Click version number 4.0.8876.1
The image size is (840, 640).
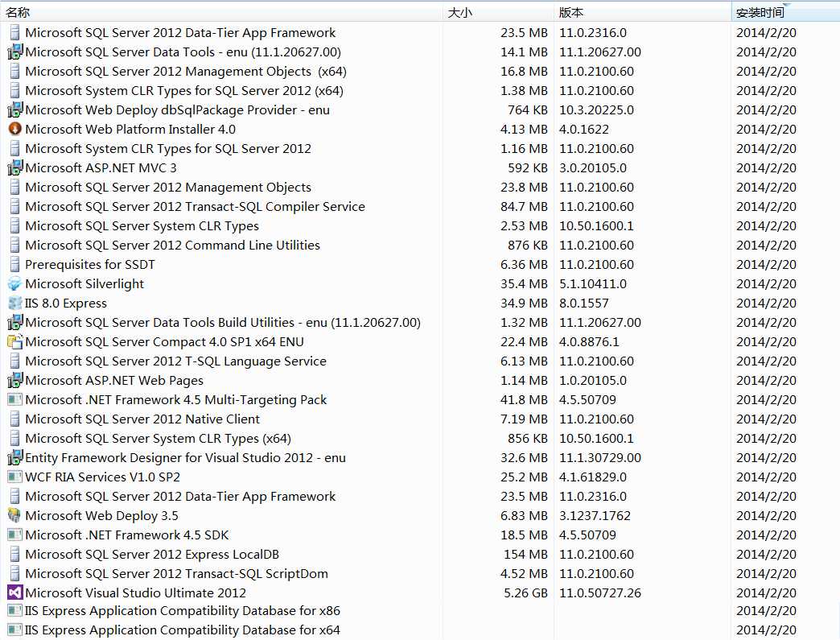click(589, 341)
